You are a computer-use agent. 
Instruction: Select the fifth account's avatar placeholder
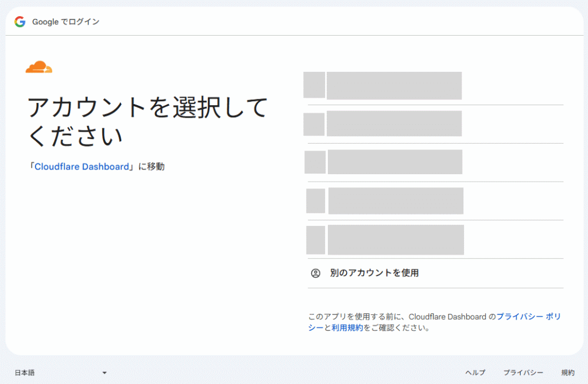click(x=315, y=240)
